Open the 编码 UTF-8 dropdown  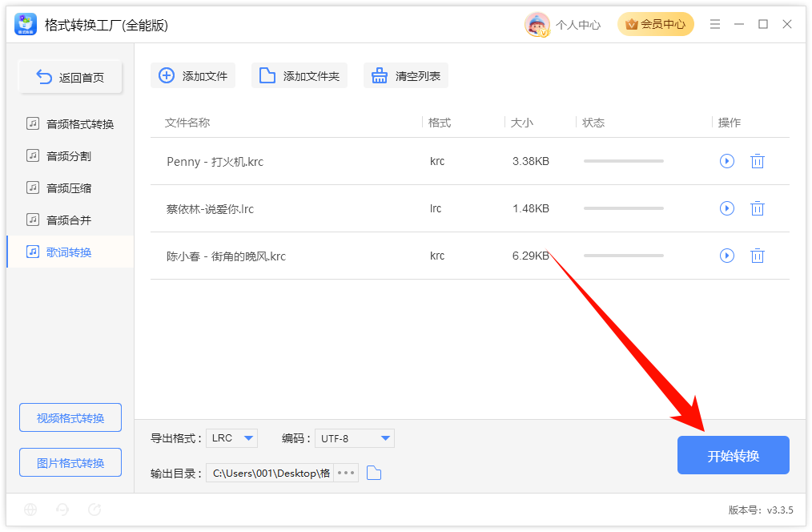tap(355, 438)
